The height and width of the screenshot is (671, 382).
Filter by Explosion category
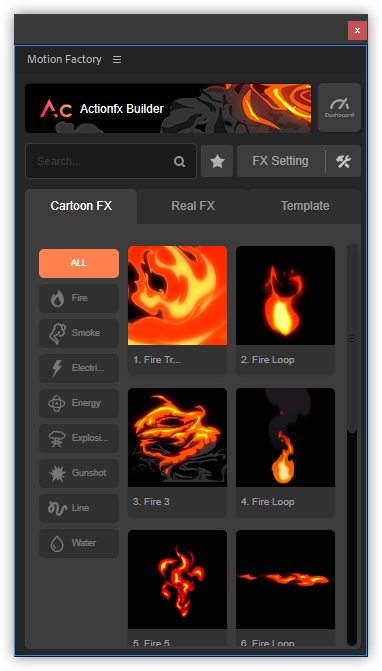point(79,438)
